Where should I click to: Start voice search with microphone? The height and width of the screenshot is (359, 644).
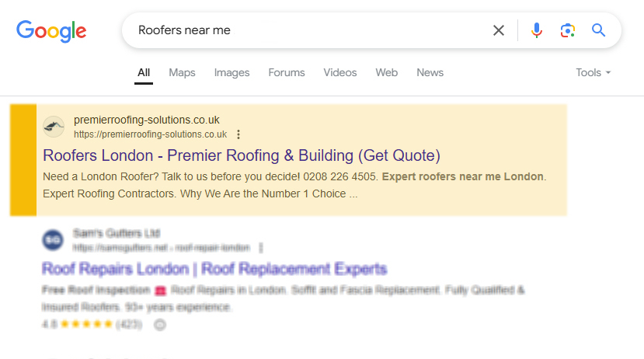536,30
